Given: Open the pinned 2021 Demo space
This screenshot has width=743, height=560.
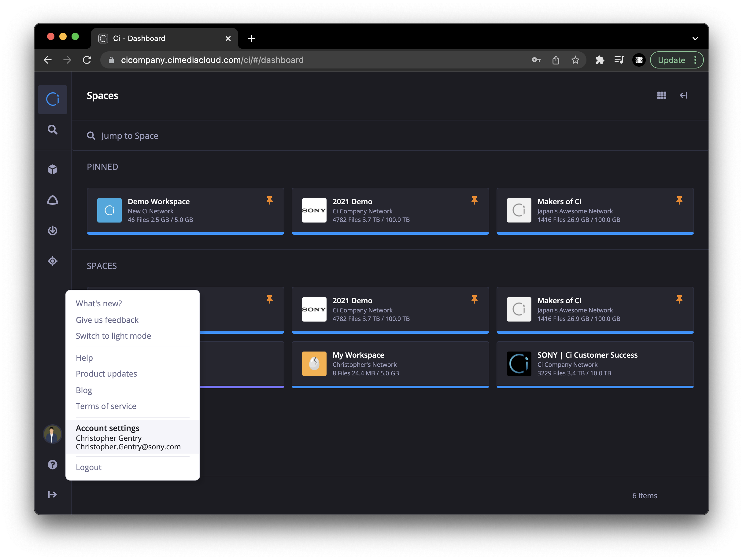Looking at the screenshot, I should point(390,211).
